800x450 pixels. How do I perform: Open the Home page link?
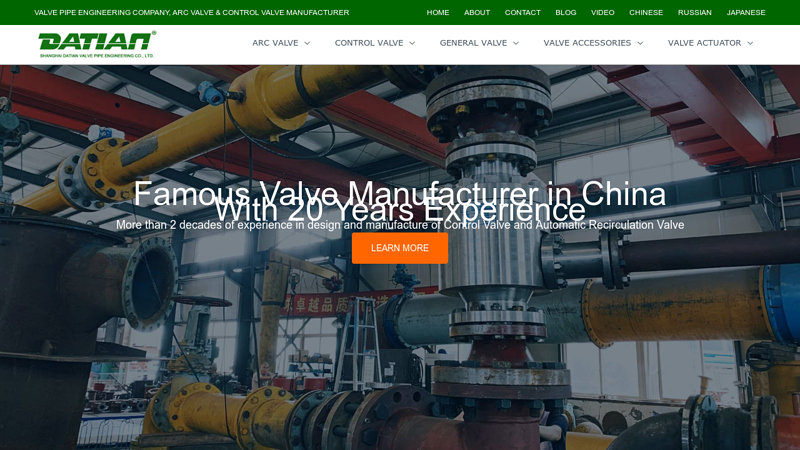tap(438, 12)
